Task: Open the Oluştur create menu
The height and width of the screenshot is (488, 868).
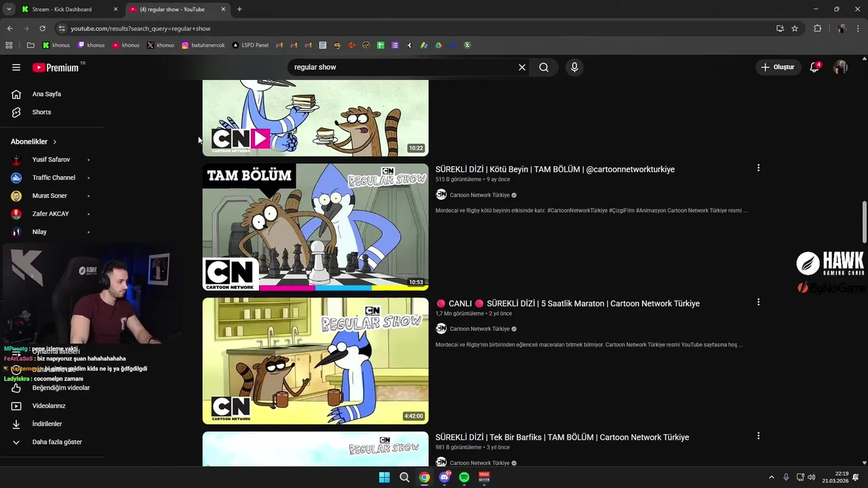Action: click(777, 67)
